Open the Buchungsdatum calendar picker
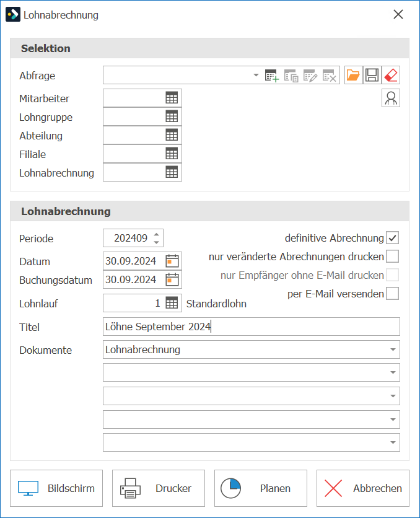 [172, 279]
